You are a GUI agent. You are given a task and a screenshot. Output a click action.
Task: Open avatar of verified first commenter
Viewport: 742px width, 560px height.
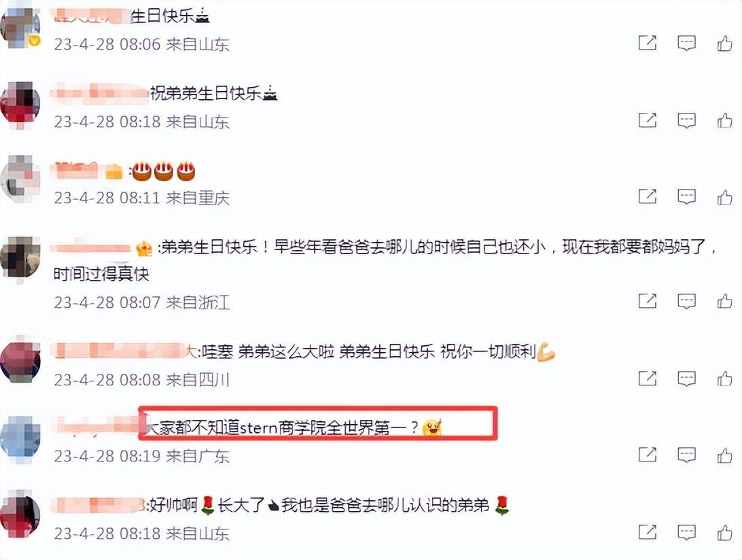click(20, 26)
